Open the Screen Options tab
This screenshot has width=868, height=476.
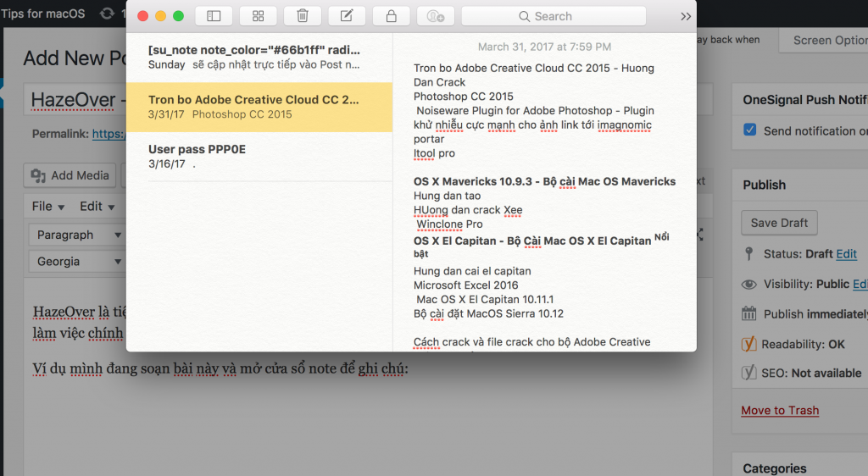[829, 40]
